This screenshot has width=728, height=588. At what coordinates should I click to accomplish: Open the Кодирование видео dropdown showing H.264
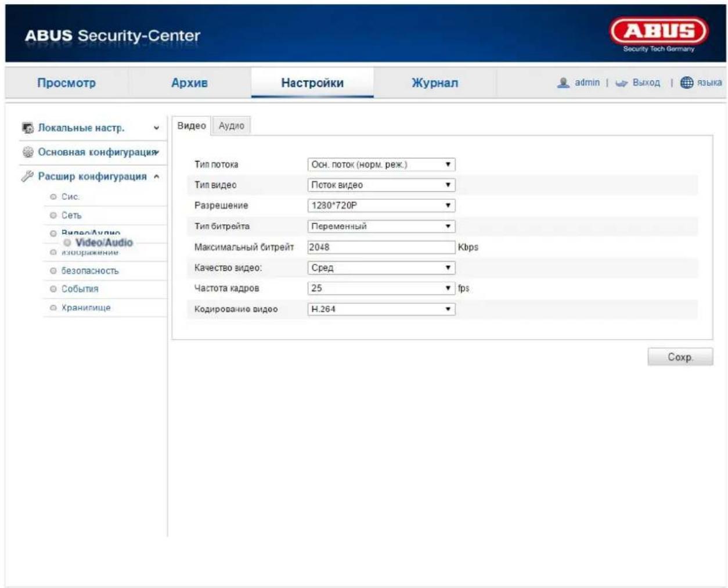381,309
